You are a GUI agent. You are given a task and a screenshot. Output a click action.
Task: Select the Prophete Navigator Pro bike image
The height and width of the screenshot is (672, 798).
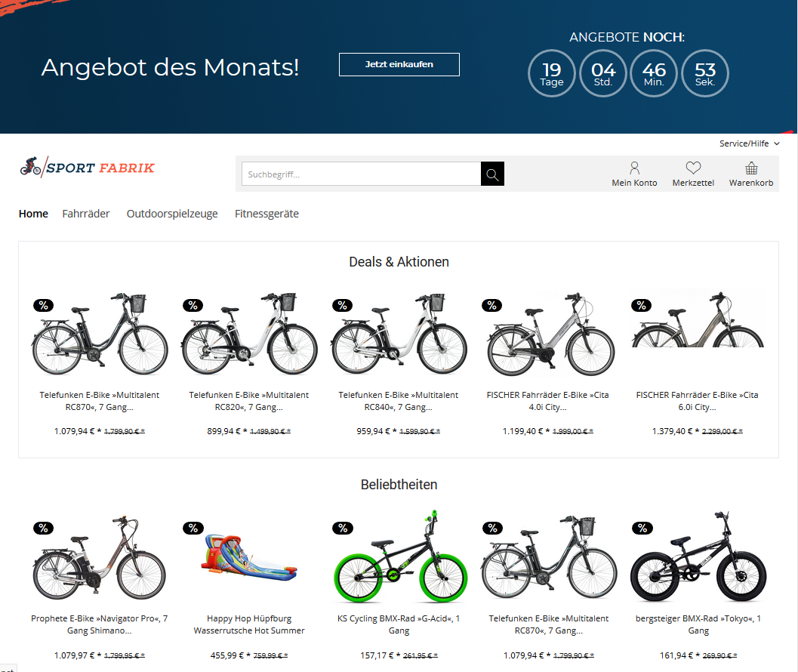(99, 557)
